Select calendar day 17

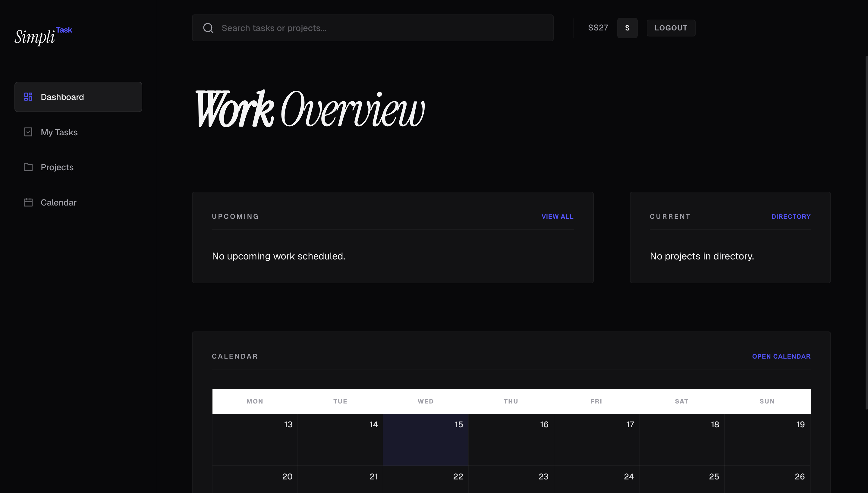tap(596, 440)
